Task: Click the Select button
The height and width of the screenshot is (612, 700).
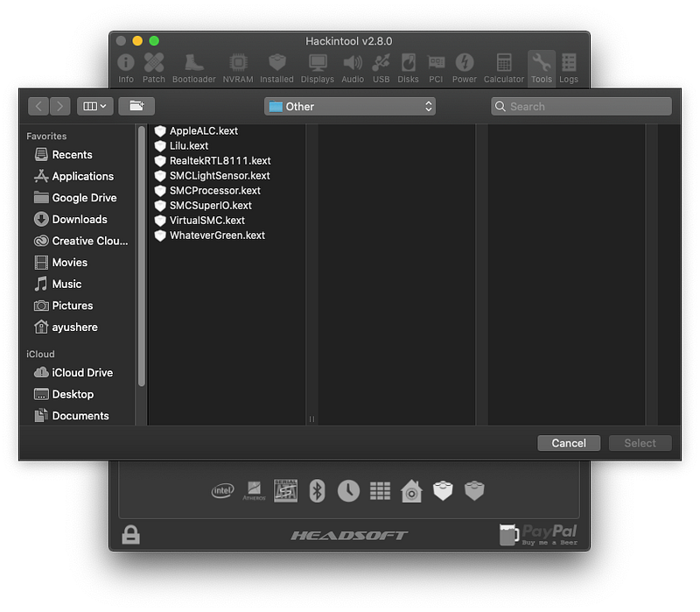Action: point(640,443)
